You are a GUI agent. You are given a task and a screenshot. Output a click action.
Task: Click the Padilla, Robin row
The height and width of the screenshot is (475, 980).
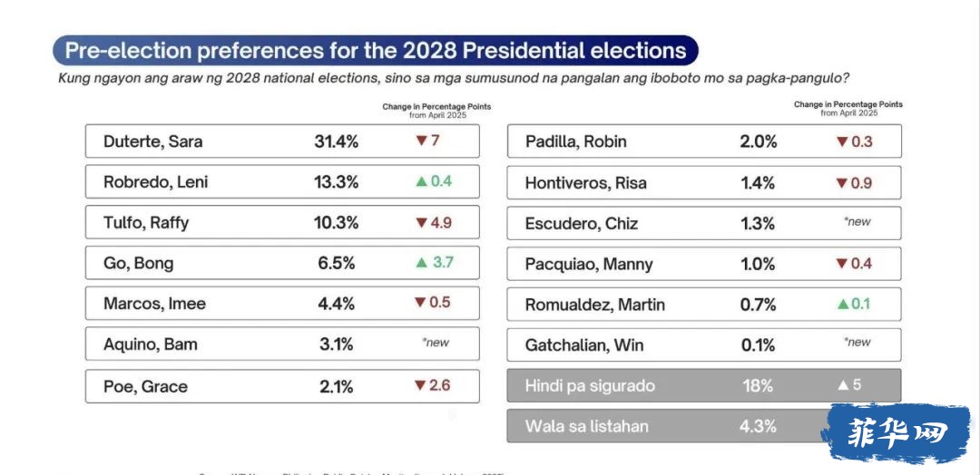(704, 141)
